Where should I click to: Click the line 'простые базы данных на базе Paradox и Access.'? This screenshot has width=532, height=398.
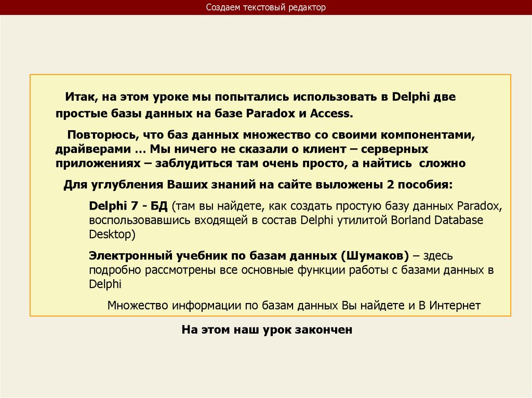pyautogui.click(x=204, y=114)
